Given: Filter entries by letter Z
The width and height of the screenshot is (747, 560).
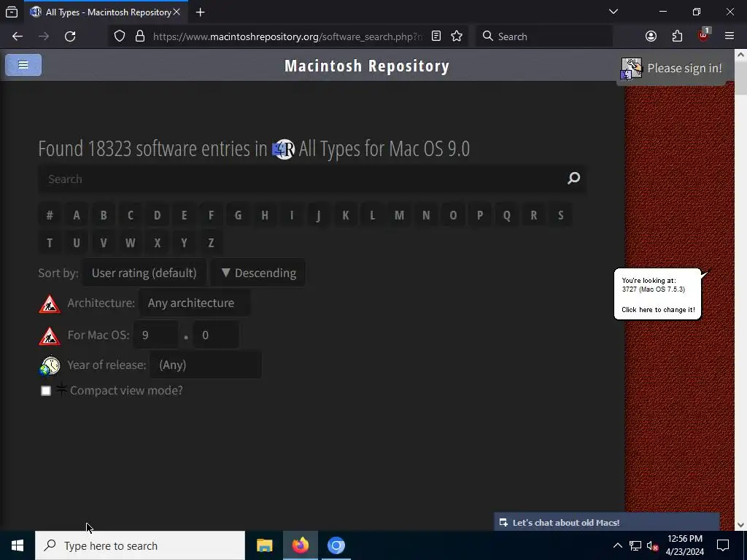Looking at the screenshot, I should click(x=211, y=243).
